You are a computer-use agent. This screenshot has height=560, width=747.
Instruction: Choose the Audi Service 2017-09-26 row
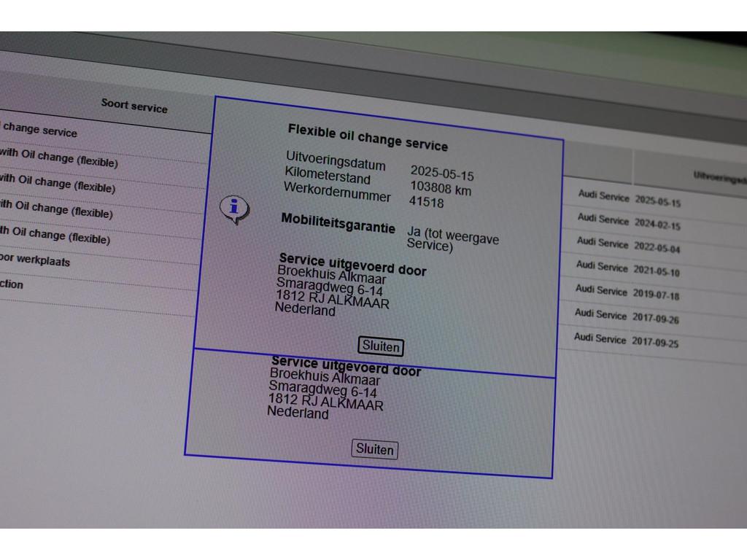coord(625,316)
